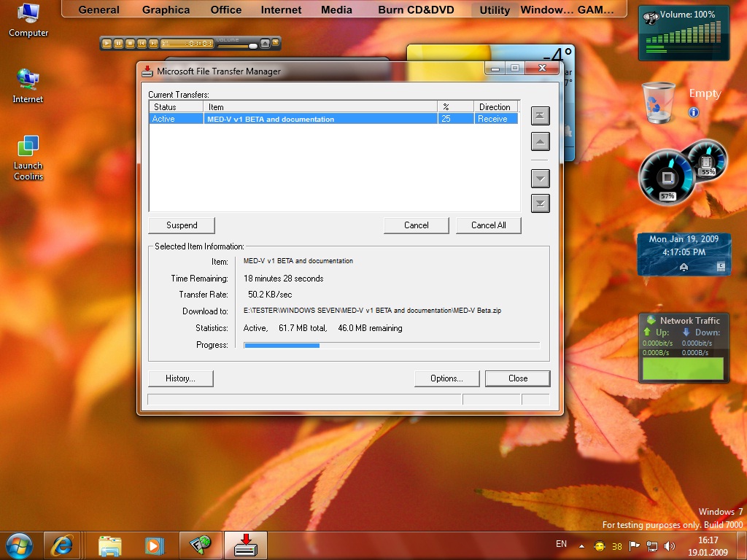The width and height of the screenshot is (747, 560).
Task: Click the Volume 100% gadget
Action: point(684,33)
